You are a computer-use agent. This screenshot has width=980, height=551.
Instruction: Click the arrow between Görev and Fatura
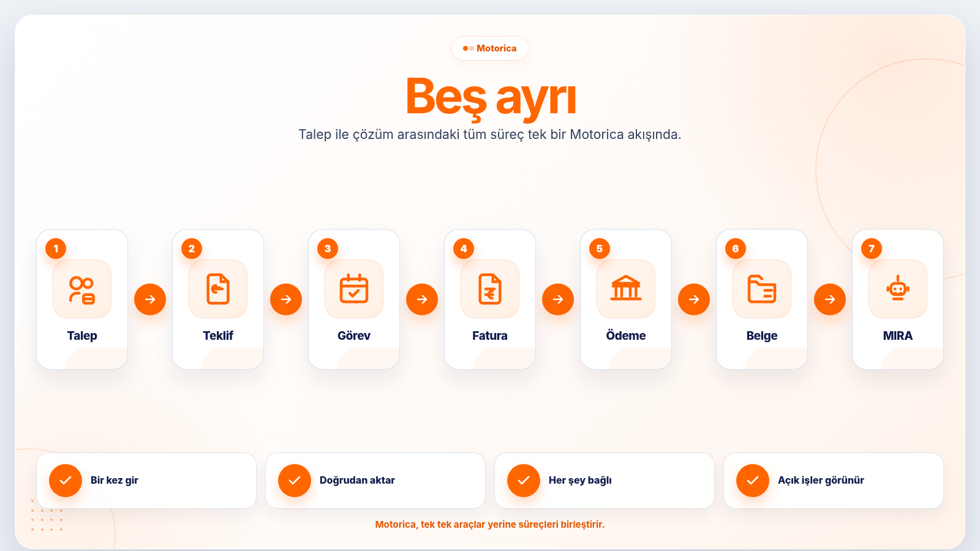click(x=422, y=299)
